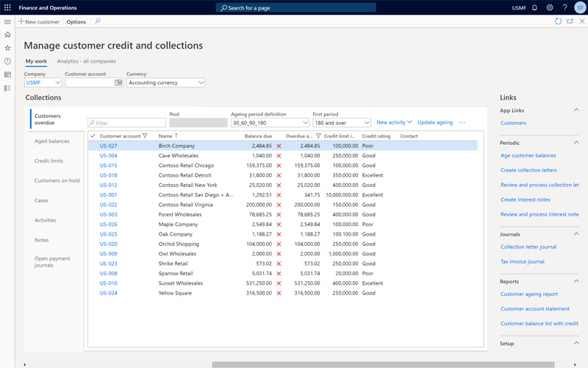Click red X icon for Birch Company
Viewport: 588px width, 368px height.
pyautogui.click(x=279, y=146)
